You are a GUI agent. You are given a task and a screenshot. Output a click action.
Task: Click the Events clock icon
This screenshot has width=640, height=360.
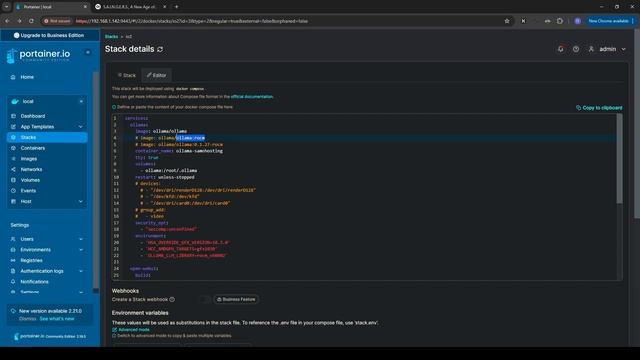pyautogui.click(x=13, y=191)
